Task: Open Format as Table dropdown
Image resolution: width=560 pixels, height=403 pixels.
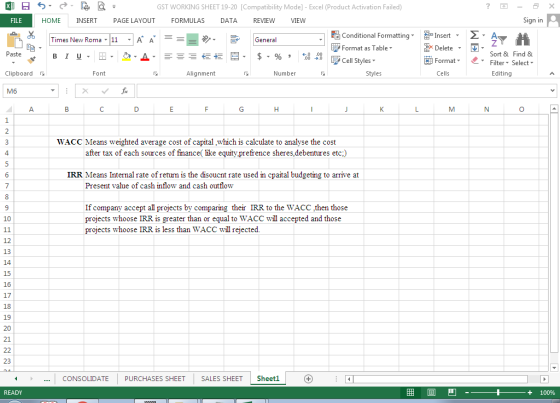Action: 361,48
